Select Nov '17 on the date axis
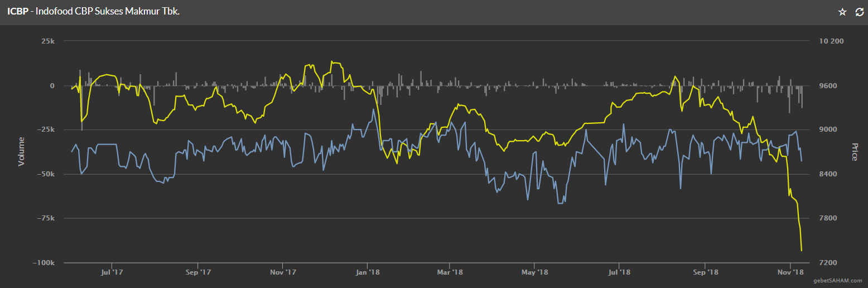 282,272
